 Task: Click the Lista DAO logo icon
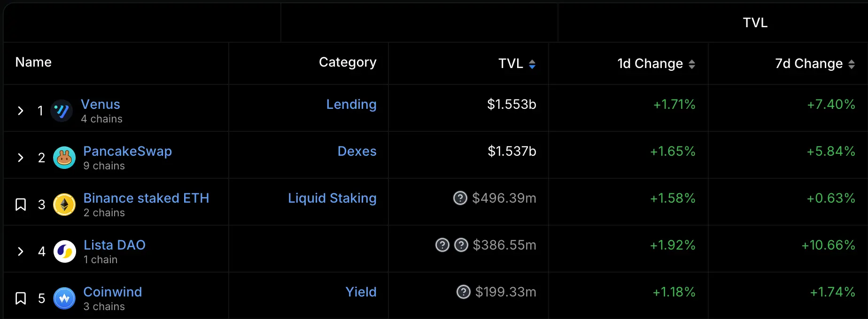(x=65, y=251)
